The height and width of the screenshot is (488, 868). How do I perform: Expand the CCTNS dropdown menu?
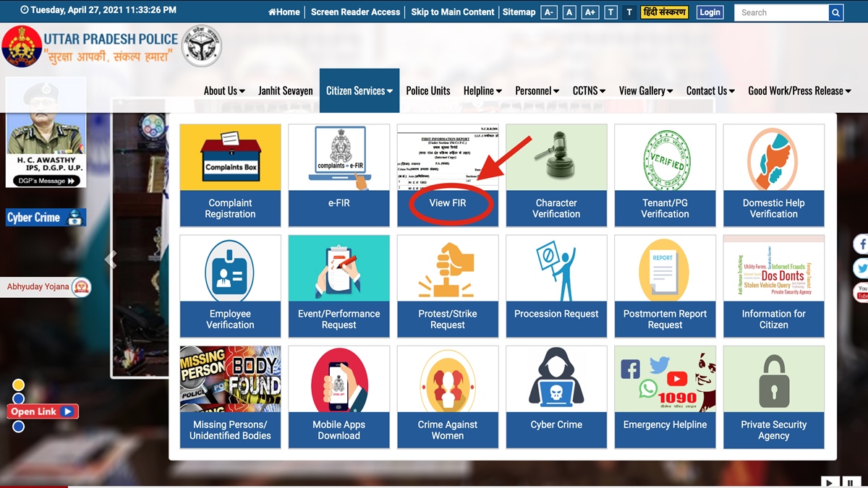coord(589,91)
